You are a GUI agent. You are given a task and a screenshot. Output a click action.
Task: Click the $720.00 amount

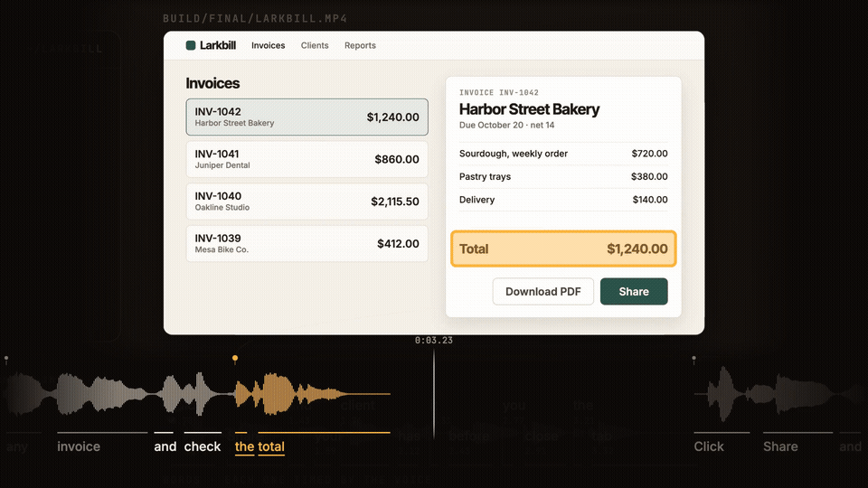(649, 154)
